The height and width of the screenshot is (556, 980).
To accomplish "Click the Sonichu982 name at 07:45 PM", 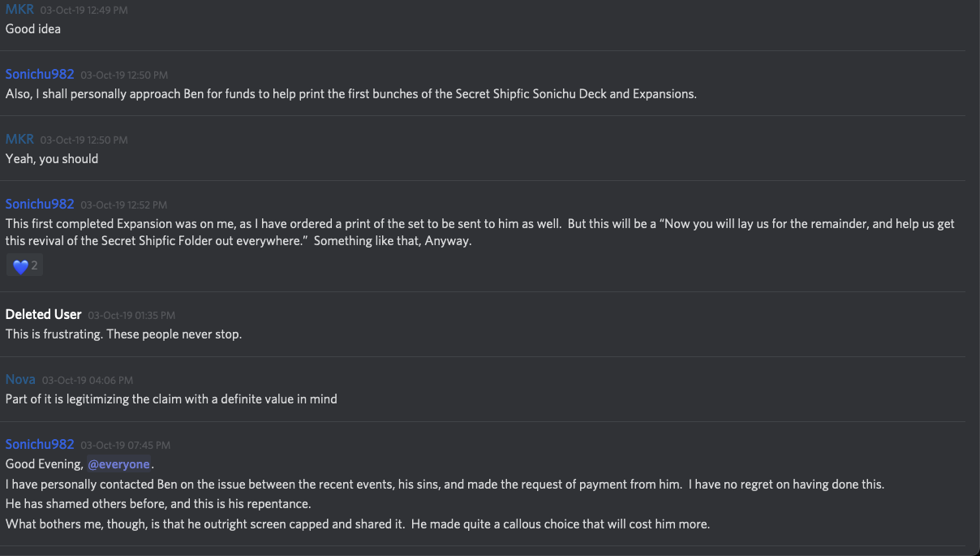I will 40,444.
